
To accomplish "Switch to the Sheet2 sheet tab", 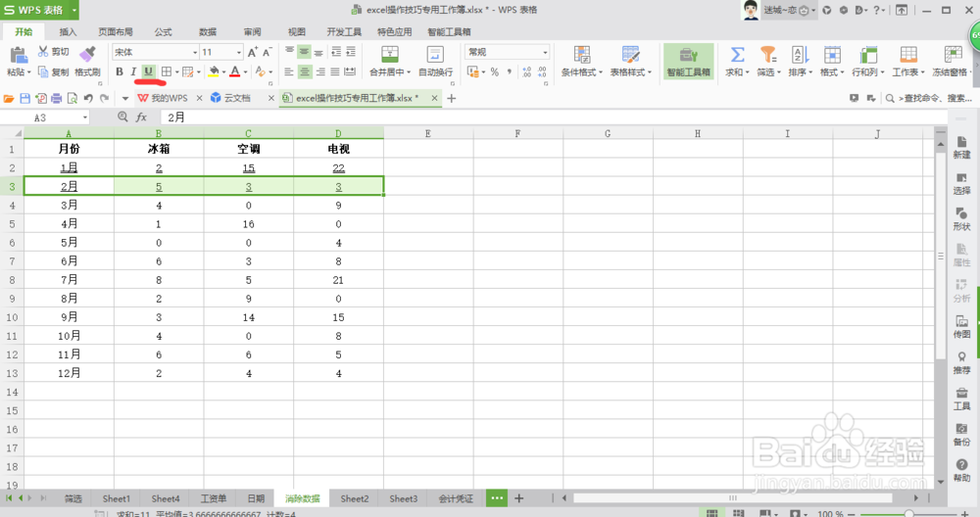I will pos(355,498).
